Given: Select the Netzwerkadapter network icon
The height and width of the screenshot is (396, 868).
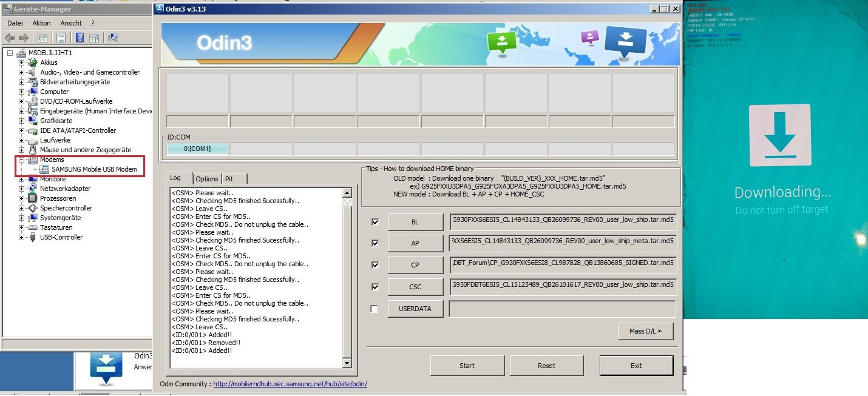Looking at the screenshot, I should (33, 189).
